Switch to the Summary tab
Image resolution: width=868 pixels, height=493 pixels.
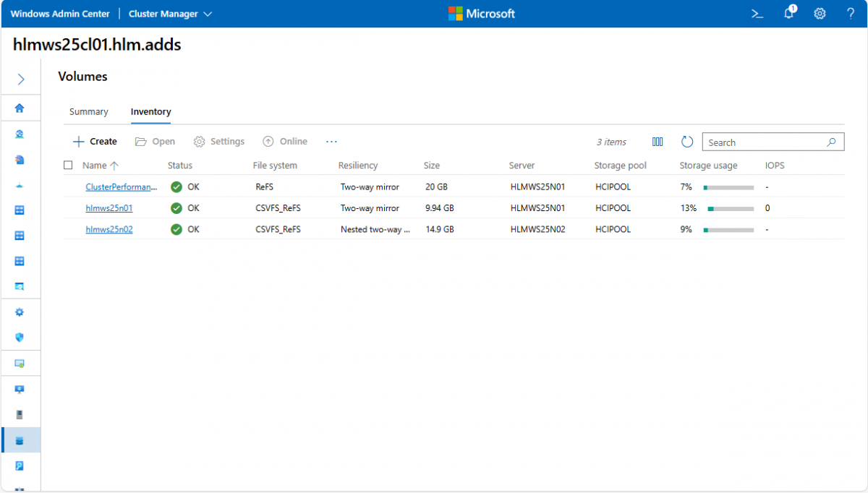[x=88, y=112]
